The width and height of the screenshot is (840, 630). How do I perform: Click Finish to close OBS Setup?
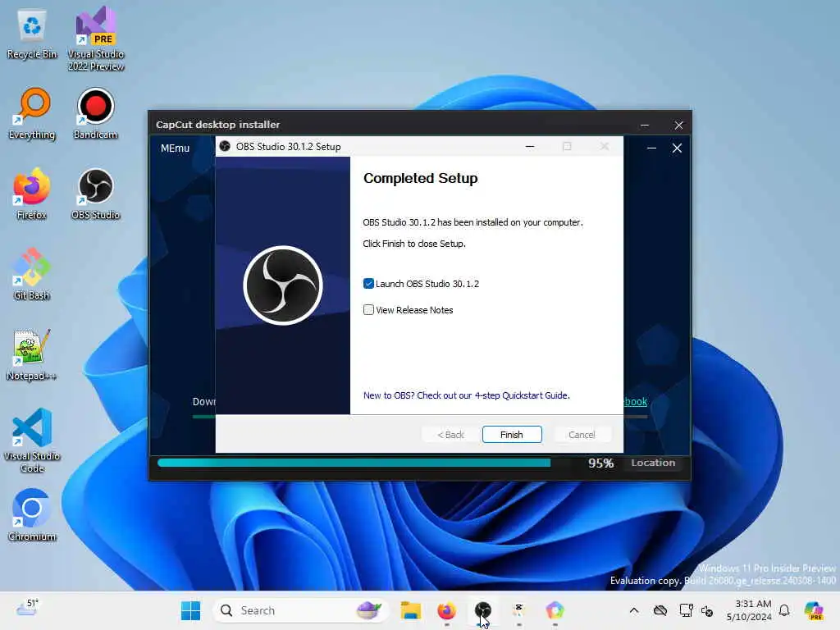pyautogui.click(x=512, y=435)
